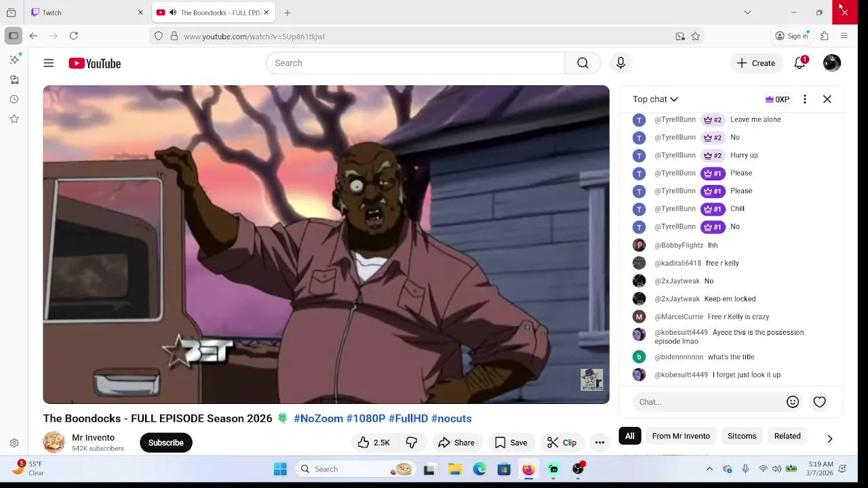Screen dimensions: 868x488
Task: Bookmark this page with star icon
Action: [x=695, y=37]
